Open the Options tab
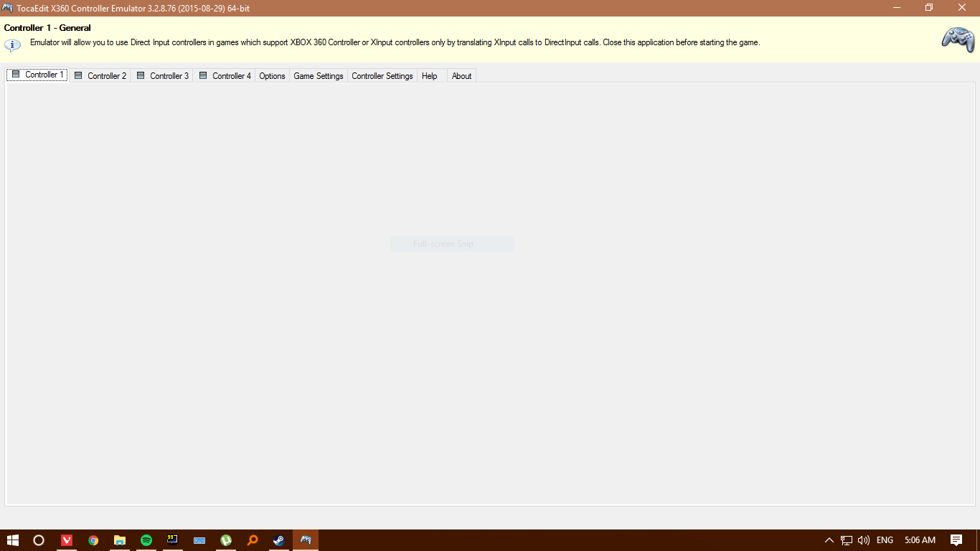 pos(273,75)
